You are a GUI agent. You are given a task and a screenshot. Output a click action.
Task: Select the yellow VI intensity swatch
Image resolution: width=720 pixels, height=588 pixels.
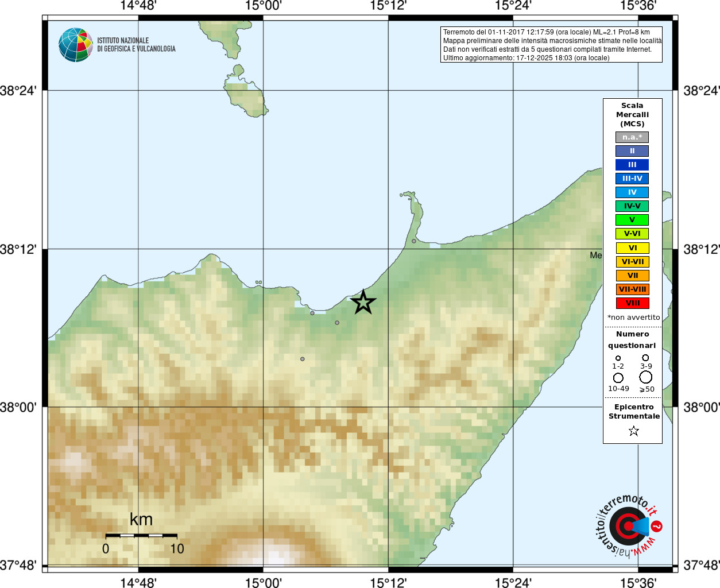[632, 248]
